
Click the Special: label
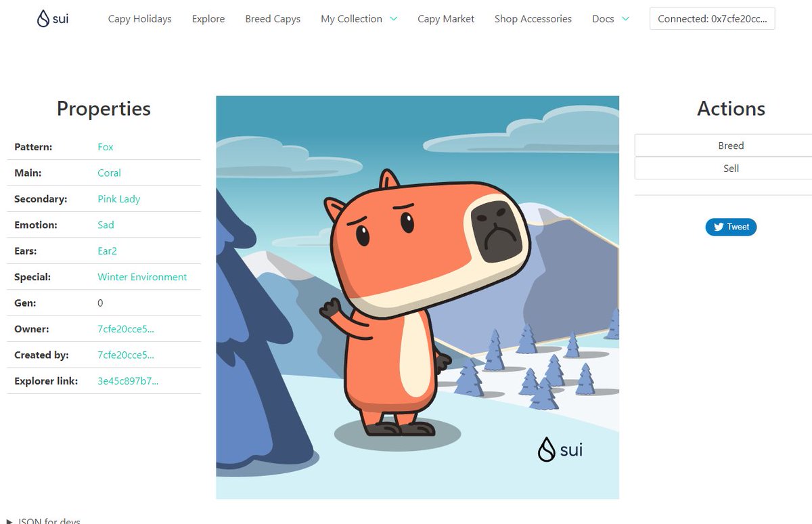tap(32, 277)
